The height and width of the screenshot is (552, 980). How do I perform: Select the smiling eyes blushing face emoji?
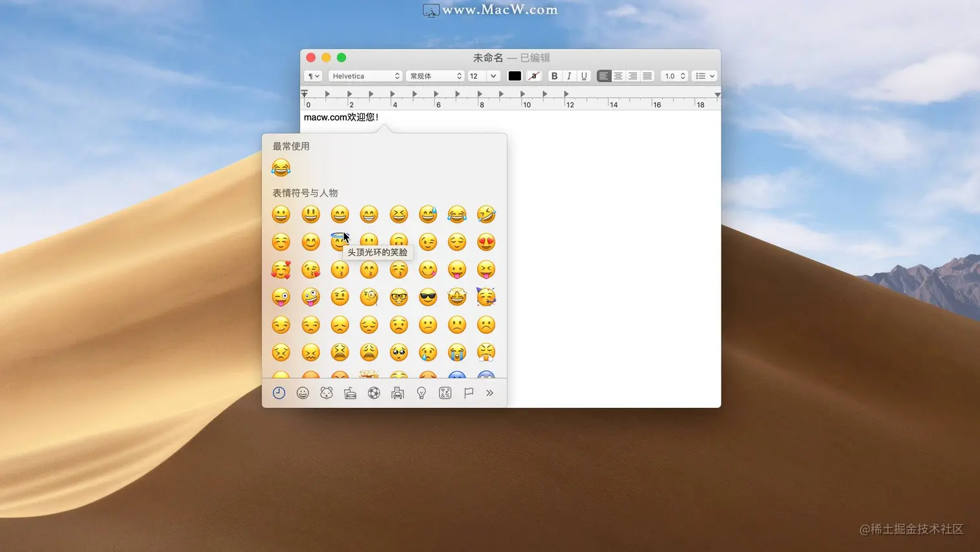(x=310, y=242)
